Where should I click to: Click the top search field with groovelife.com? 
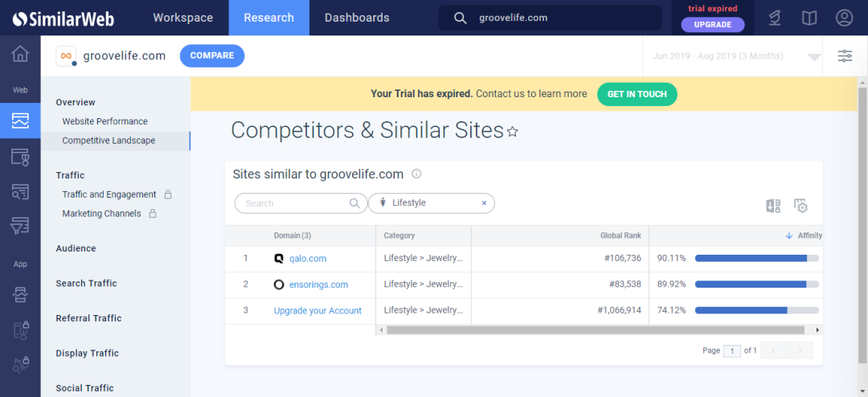point(551,18)
